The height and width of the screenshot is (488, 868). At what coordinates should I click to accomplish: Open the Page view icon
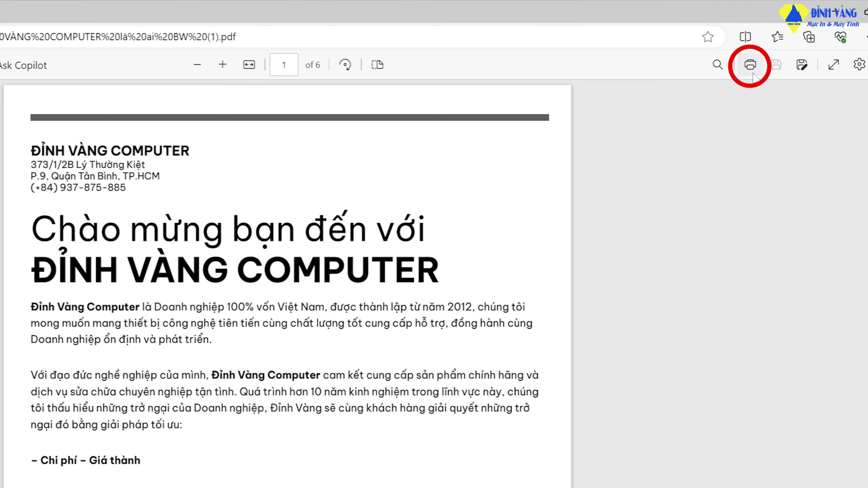(x=377, y=64)
